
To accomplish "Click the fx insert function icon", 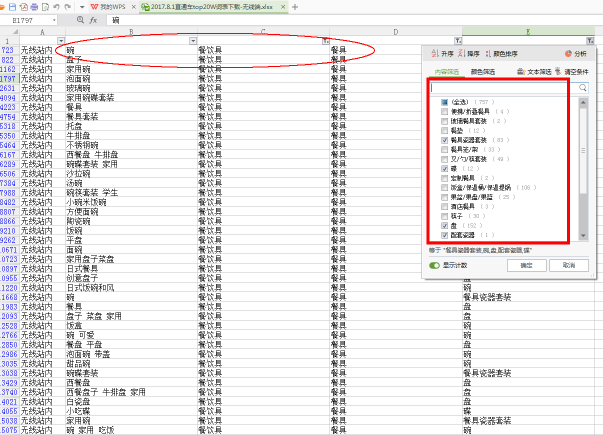I will [91, 20].
